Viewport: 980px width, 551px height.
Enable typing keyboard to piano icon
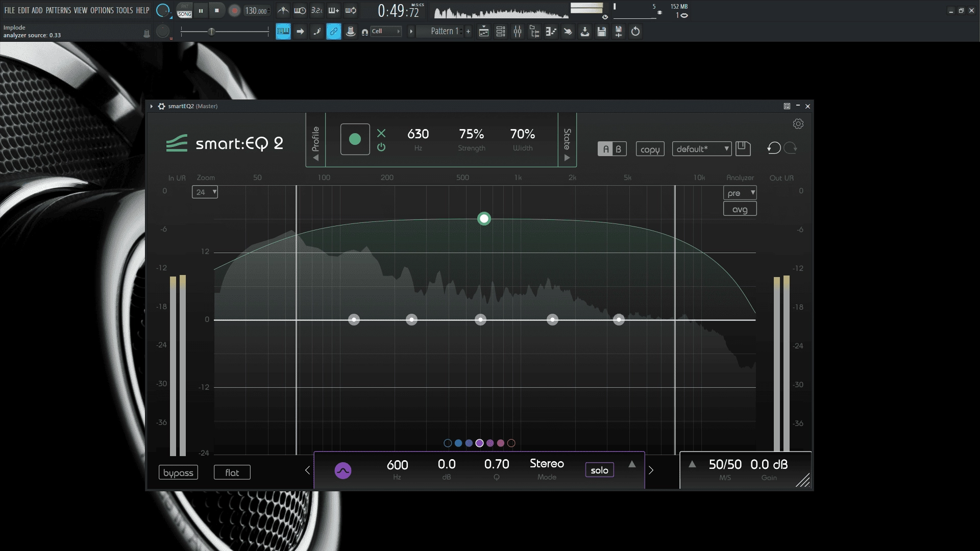[x=283, y=32]
